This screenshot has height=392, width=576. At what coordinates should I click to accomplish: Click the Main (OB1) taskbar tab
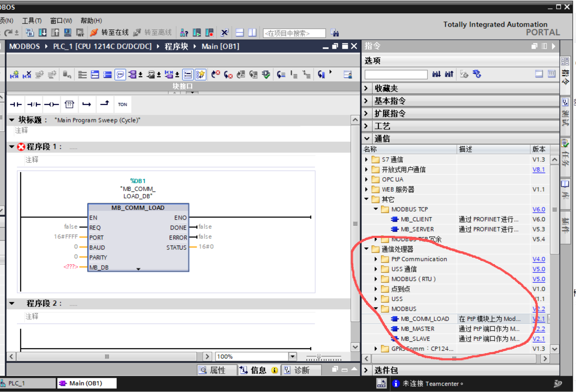tap(86, 383)
